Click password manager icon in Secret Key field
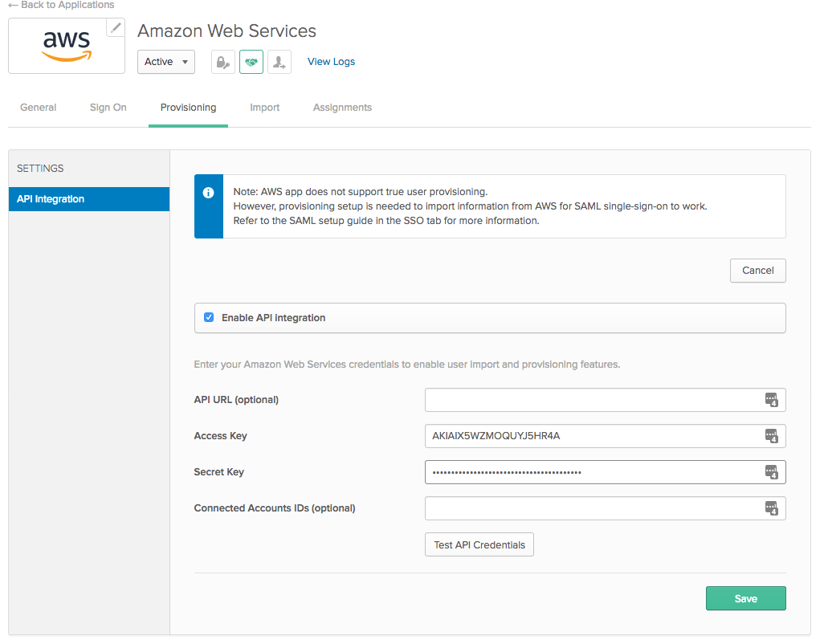The height and width of the screenshot is (644, 824). pos(771,472)
